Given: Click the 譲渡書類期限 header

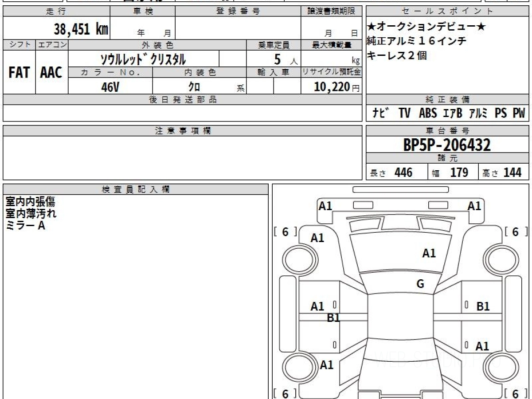Looking at the screenshot, I should (332, 12).
